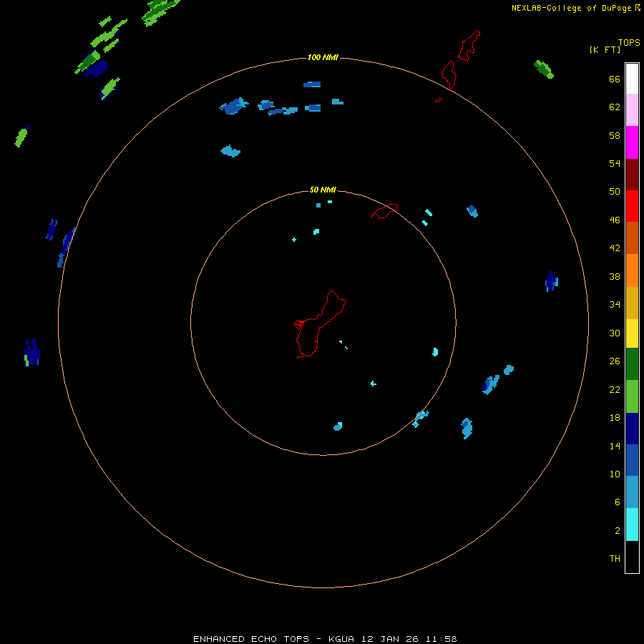Image resolution: width=644 pixels, height=644 pixels.
Task: Click the medium blue legend swatch
Action: coord(632,460)
